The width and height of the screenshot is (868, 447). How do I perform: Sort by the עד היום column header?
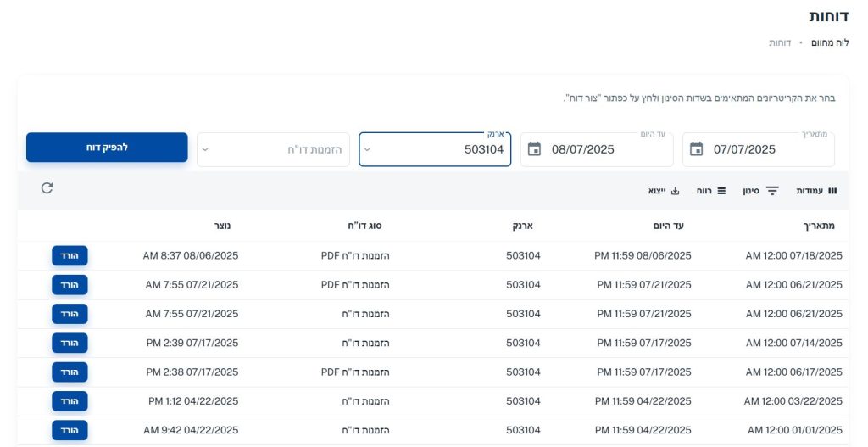(x=668, y=226)
